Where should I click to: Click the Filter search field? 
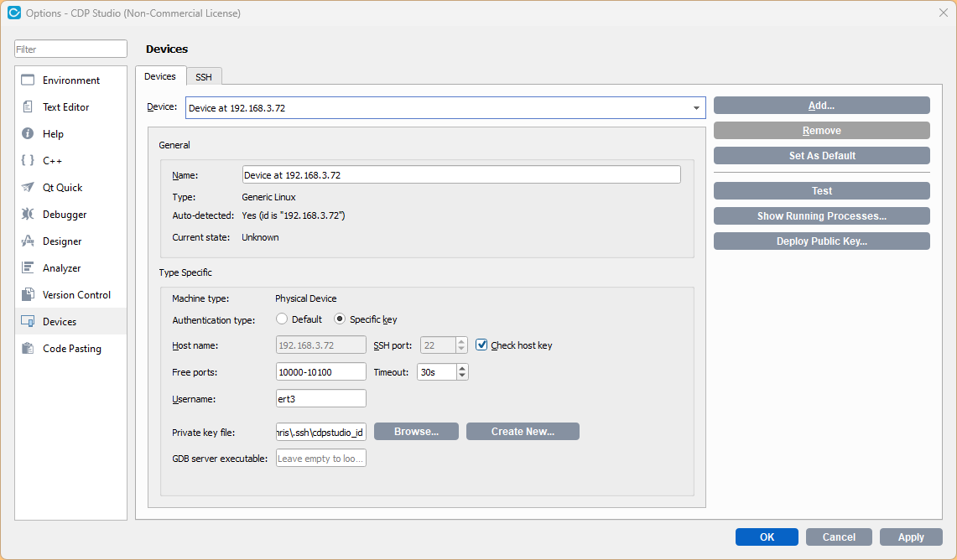click(70, 49)
